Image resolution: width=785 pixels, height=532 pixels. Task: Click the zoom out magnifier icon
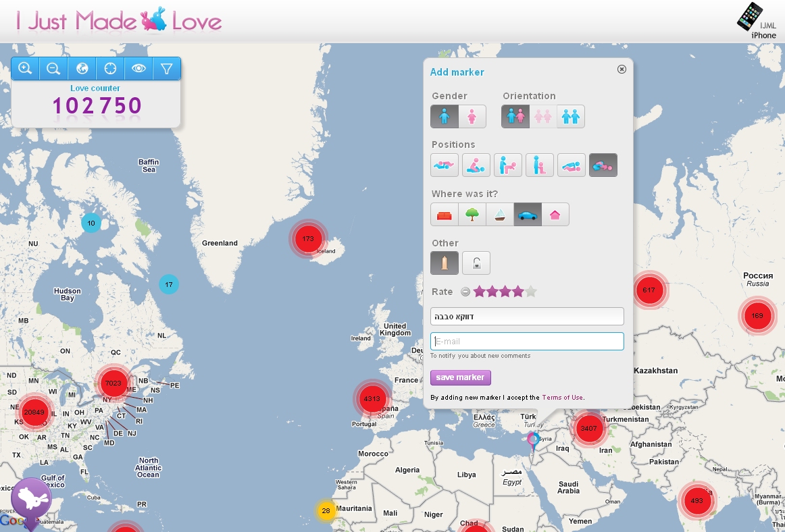coord(53,68)
